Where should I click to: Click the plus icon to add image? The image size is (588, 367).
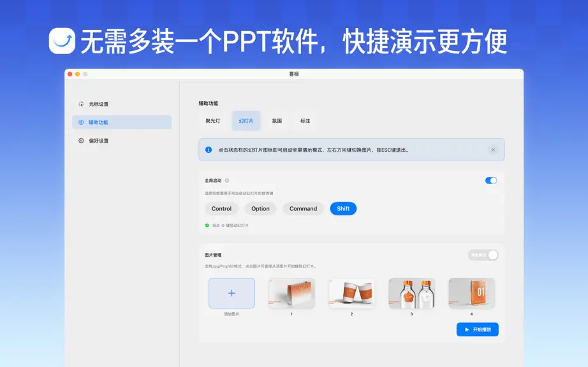coord(232,293)
